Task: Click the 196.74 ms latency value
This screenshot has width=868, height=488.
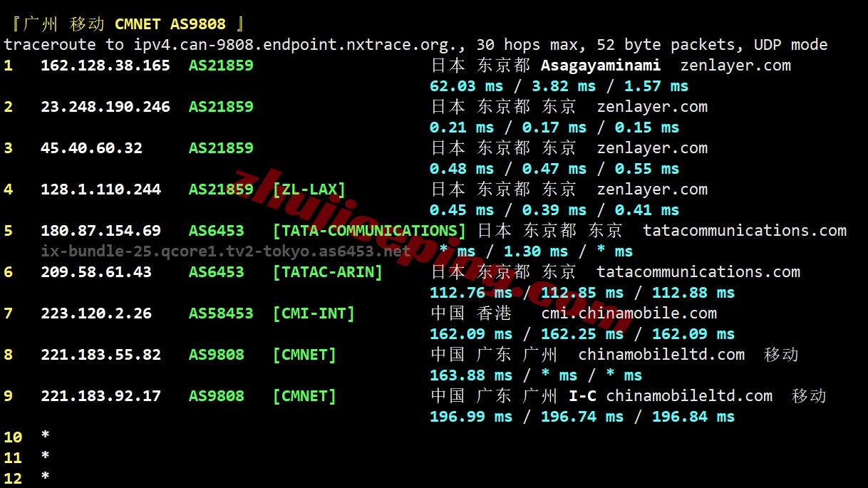Action: tap(582, 417)
